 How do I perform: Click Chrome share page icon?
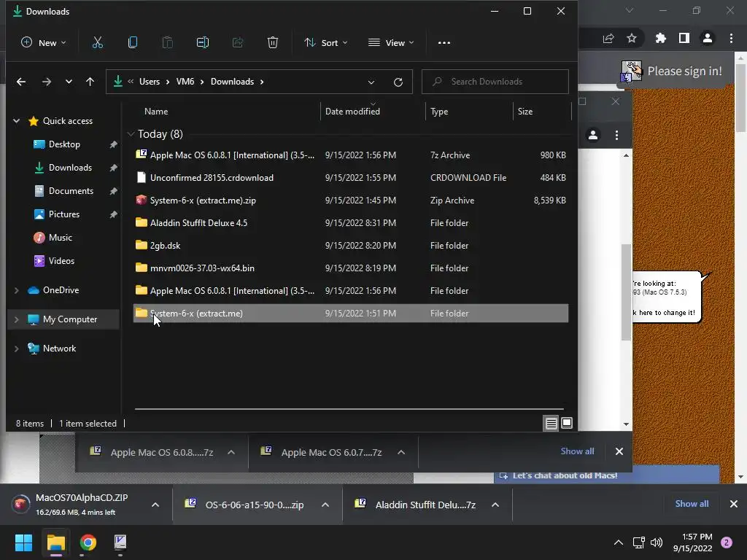(608, 38)
